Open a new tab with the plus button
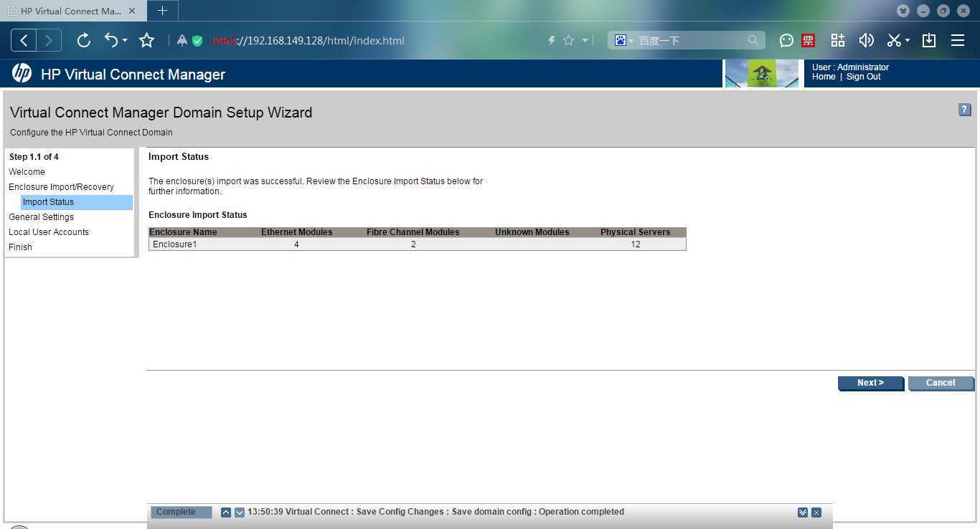Image resolution: width=980 pixels, height=529 pixels. 163,11
